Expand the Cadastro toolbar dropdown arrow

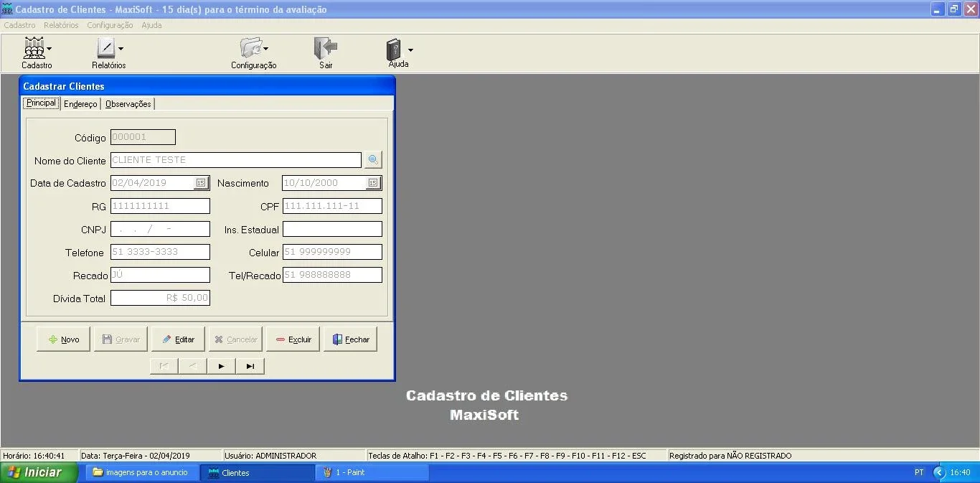click(x=49, y=49)
